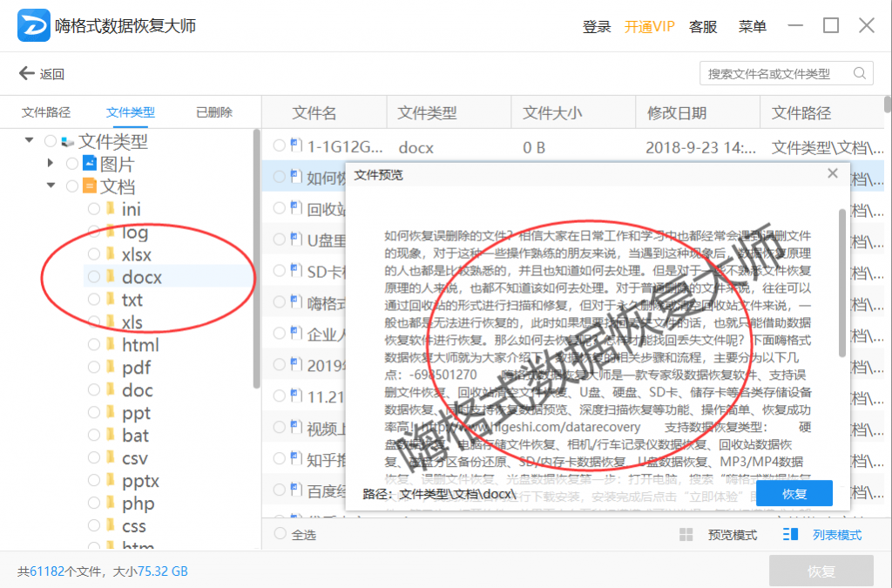The width and height of the screenshot is (892, 588).
Task: Click the 登录 login link
Action: pos(597,27)
